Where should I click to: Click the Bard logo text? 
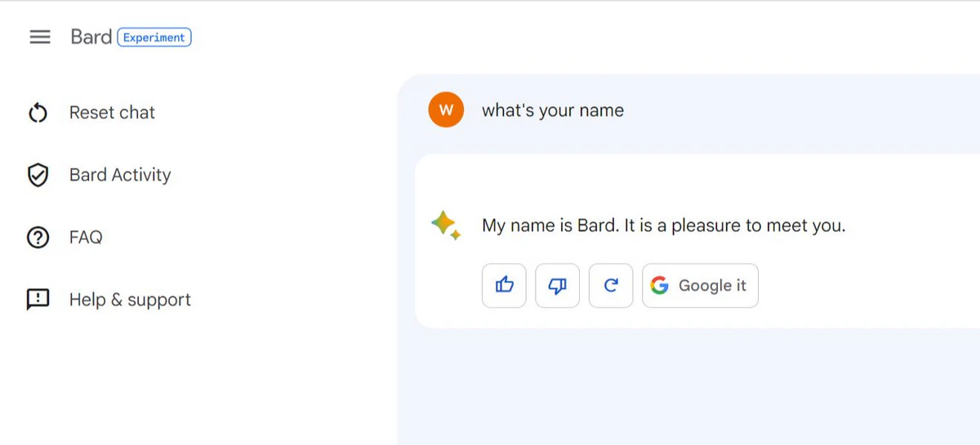[91, 37]
